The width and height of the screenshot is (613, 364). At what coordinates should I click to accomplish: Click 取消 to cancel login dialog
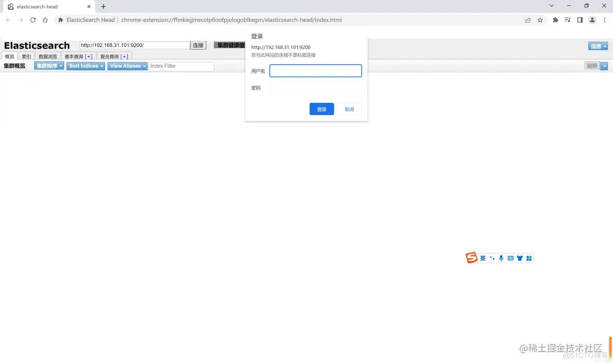pyautogui.click(x=349, y=109)
